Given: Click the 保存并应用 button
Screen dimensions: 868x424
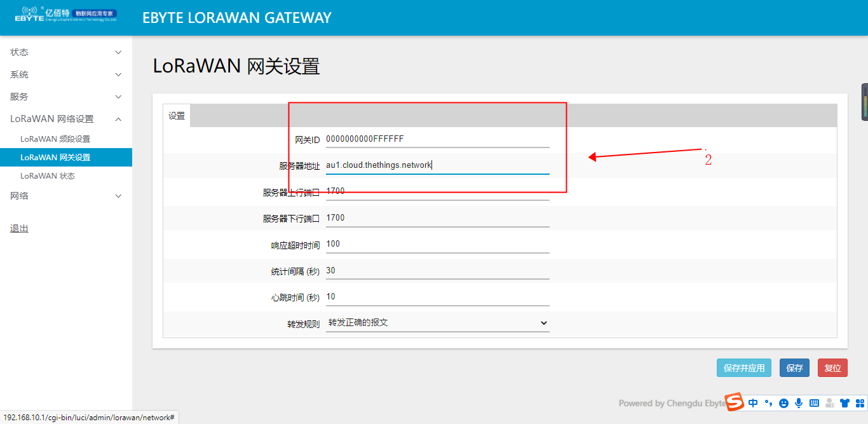Looking at the screenshot, I should coord(743,367).
